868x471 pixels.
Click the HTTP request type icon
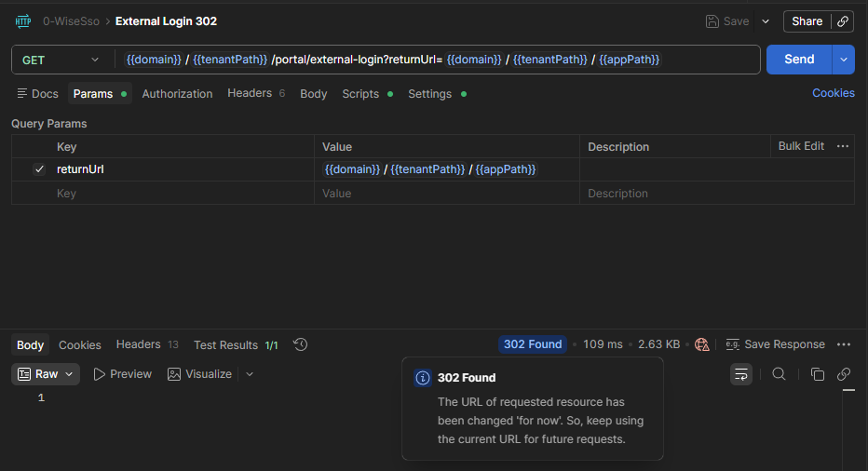click(x=22, y=21)
